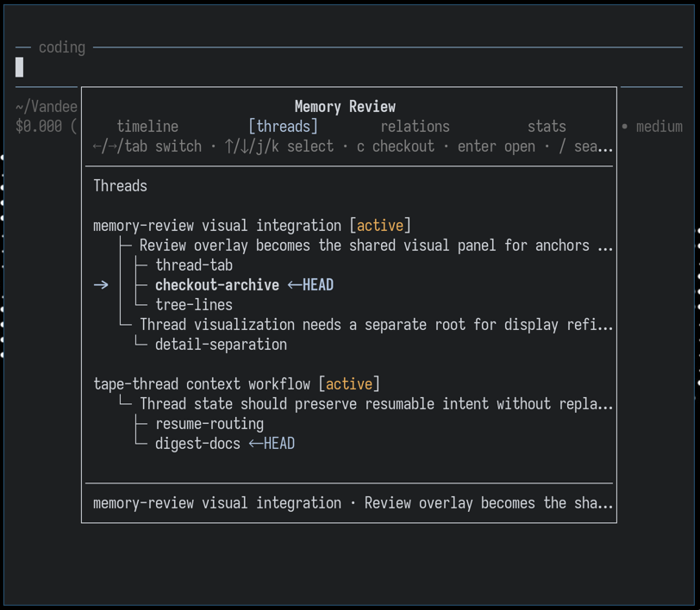The image size is (700, 610).
Task: Select the thread-tab tree entry
Action: pyautogui.click(x=194, y=265)
